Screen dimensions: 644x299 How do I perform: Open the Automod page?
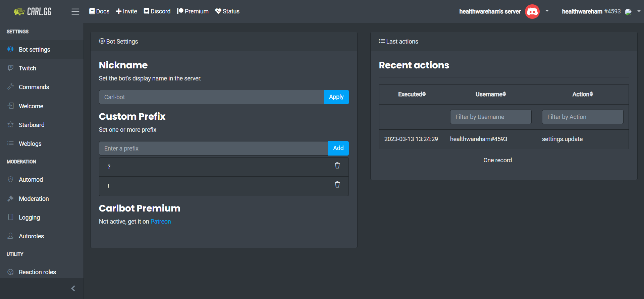click(x=42, y=180)
